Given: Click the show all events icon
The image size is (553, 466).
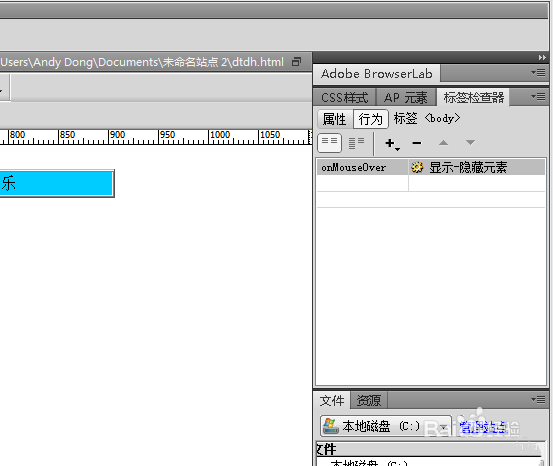Looking at the screenshot, I should pos(356,143).
